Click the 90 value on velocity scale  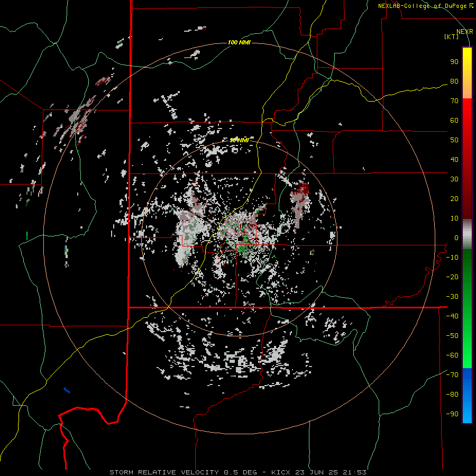[454, 62]
